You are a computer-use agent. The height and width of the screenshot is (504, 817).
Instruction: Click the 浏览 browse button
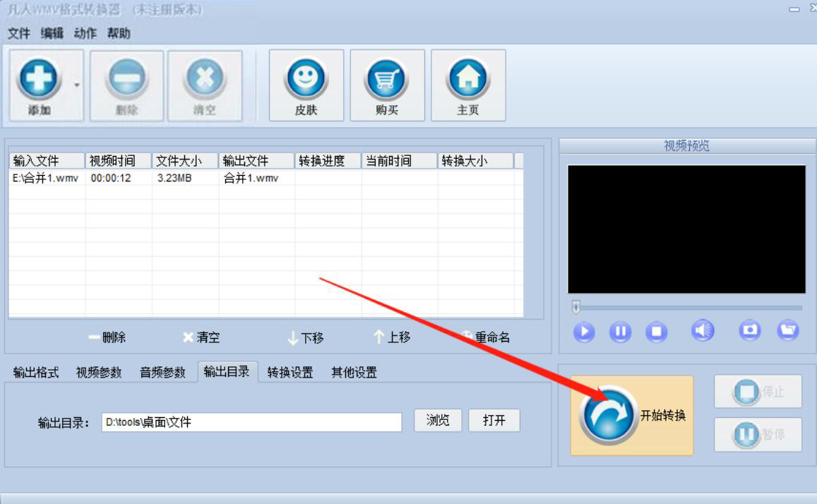(438, 420)
